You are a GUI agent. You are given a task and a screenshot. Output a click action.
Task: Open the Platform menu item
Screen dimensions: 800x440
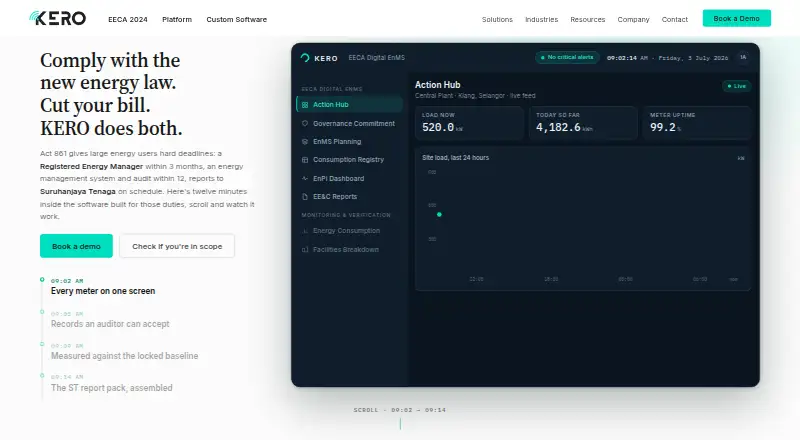tap(177, 19)
